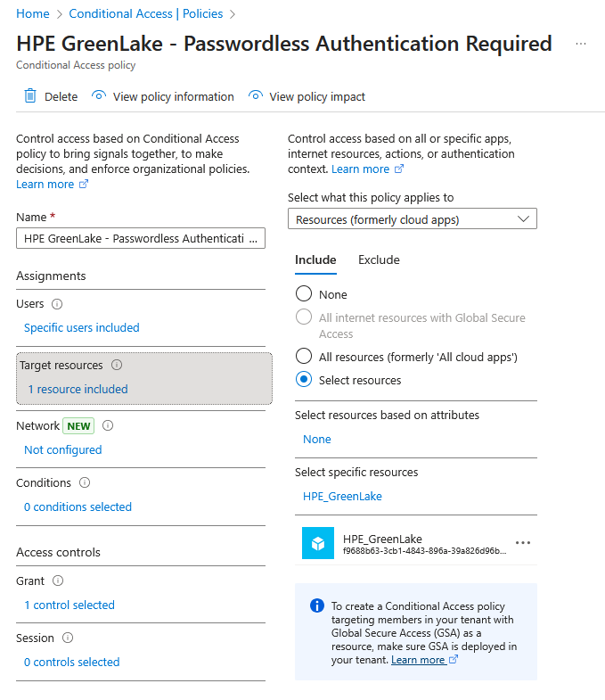Click the info icon beside Target resources

(117, 365)
